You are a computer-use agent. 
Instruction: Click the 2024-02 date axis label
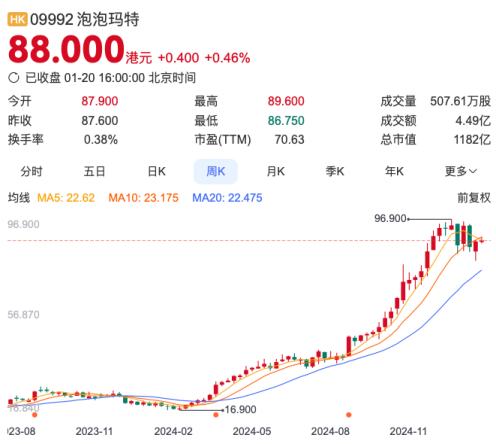pos(173,431)
